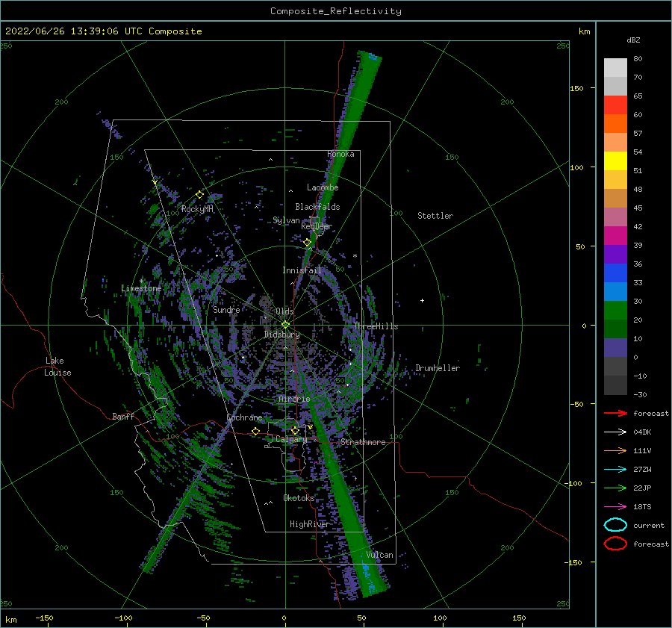Viewport: 672px width, 628px height.
Task: Click the Blackfalds town label
Action: click(317, 207)
